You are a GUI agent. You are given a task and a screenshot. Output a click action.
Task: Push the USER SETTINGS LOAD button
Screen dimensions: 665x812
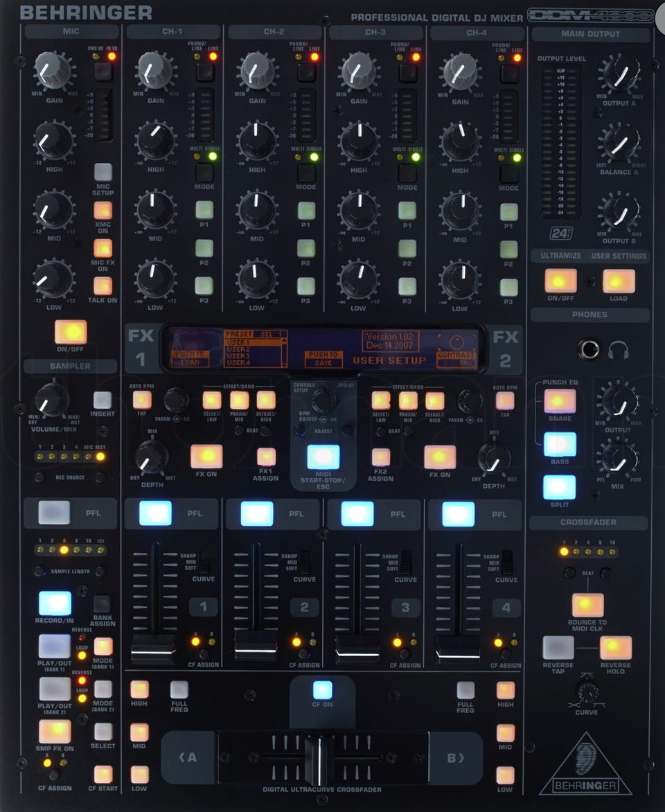coord(619,282)
